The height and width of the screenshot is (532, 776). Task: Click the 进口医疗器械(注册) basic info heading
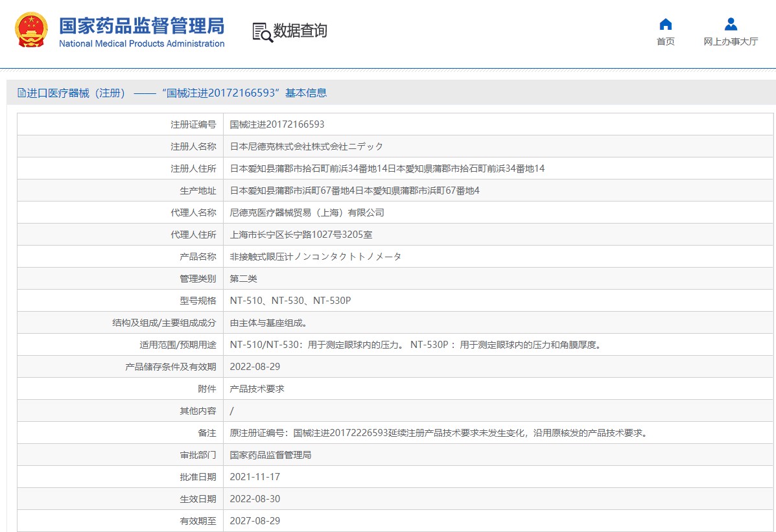click(172, 93)
